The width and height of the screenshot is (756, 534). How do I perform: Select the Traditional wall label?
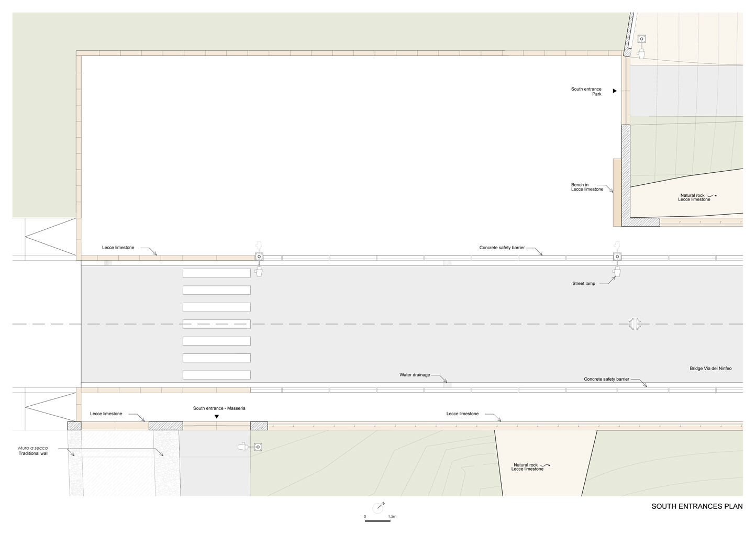click(33, 453)
